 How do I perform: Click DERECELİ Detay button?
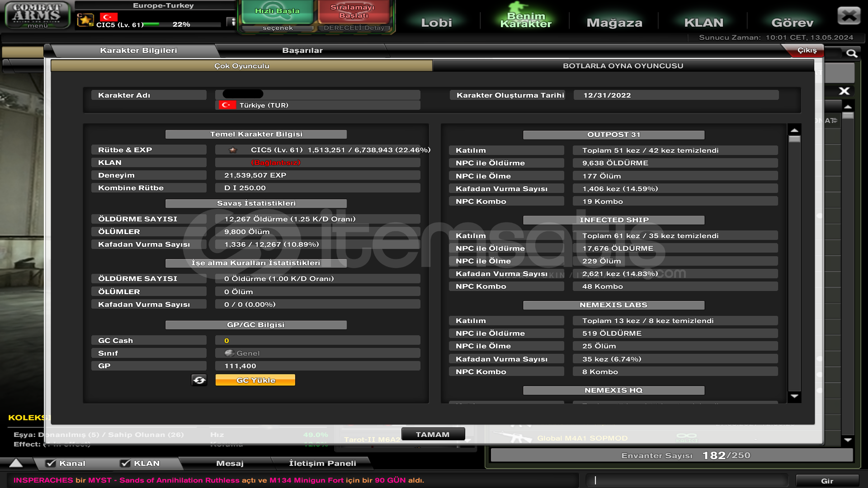(354, 28)
